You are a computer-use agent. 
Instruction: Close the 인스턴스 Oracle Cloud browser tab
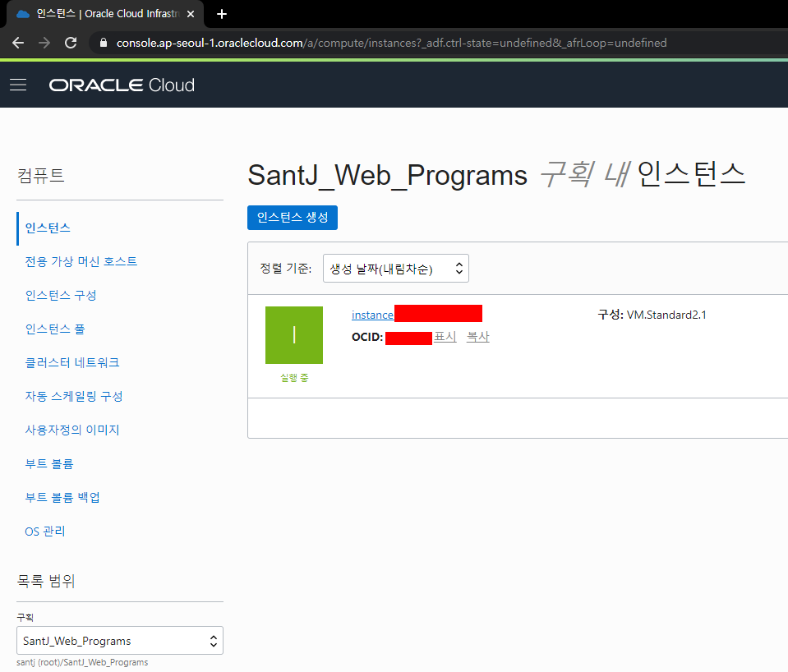coord(191,14)
